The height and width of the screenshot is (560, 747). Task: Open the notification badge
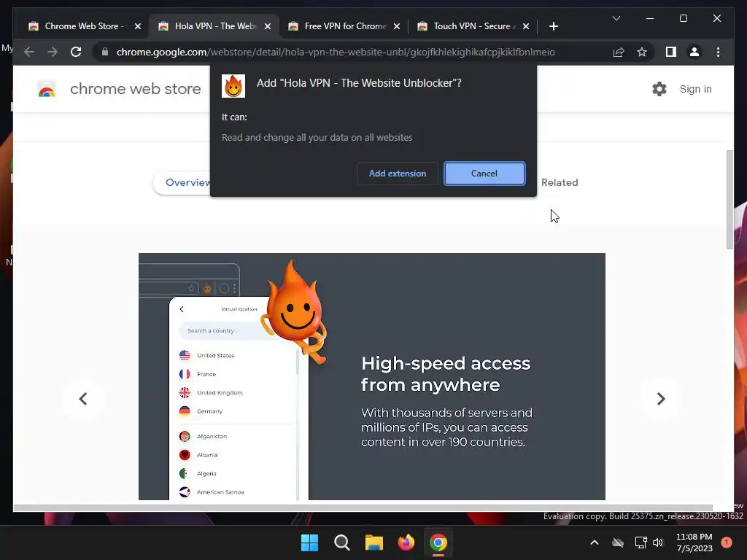point(726,542)
